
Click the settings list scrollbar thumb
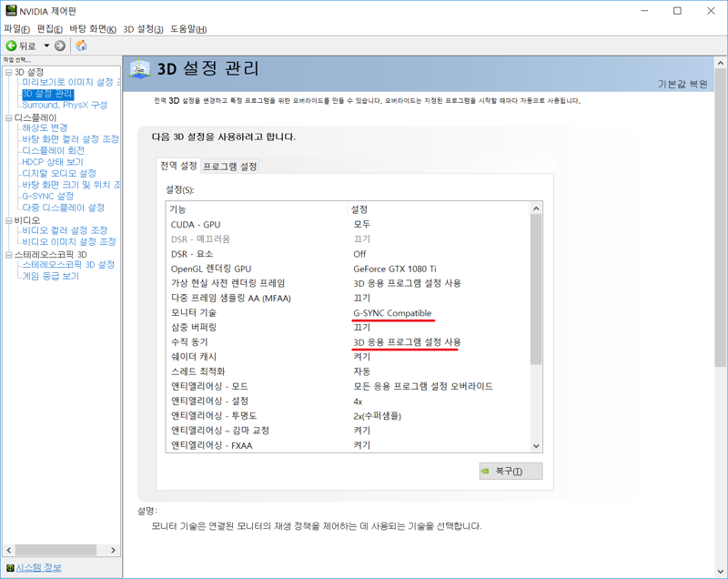[536, 289]
